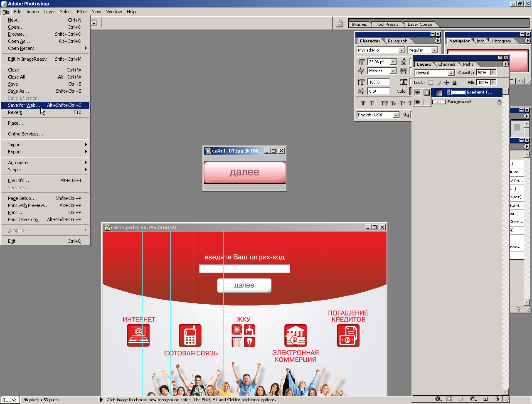Enable lock position icon
532x404 pixels.
tap(446, 83)
